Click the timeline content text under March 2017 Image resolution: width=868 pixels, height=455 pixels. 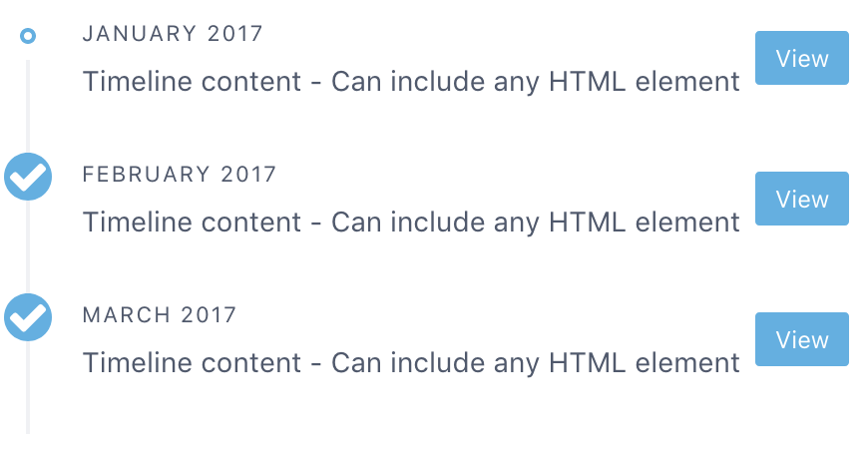[x=411, y=363]
